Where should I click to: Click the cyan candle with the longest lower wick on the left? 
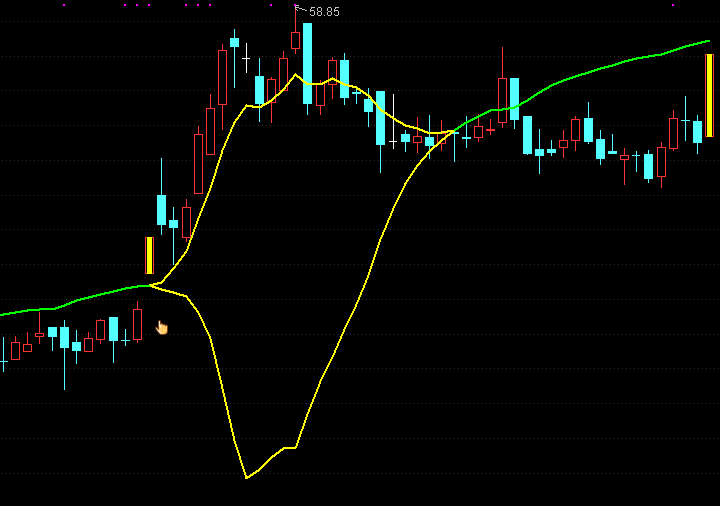point(64,355)
